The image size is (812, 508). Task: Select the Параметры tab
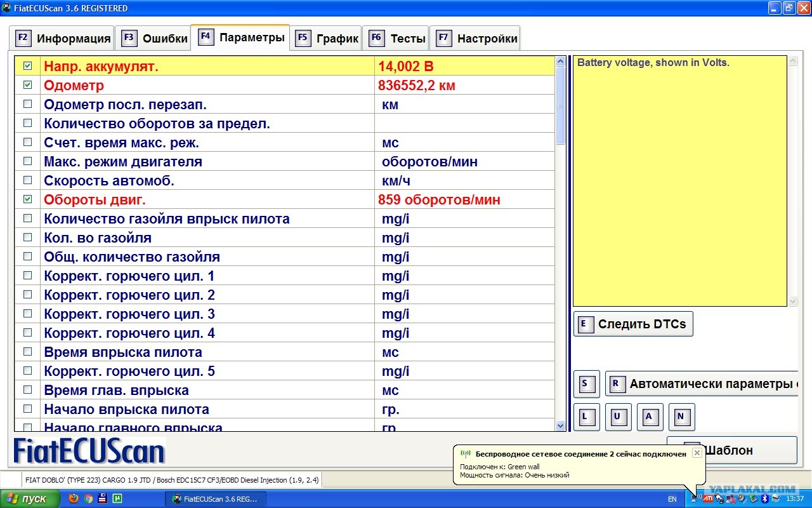tap(240, 37)
